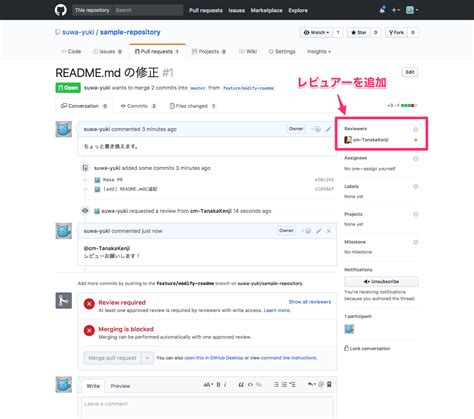The height and width of the screenshot is (419, 474).
Task: Switch to the Projects tab
Action: [209, 51]
